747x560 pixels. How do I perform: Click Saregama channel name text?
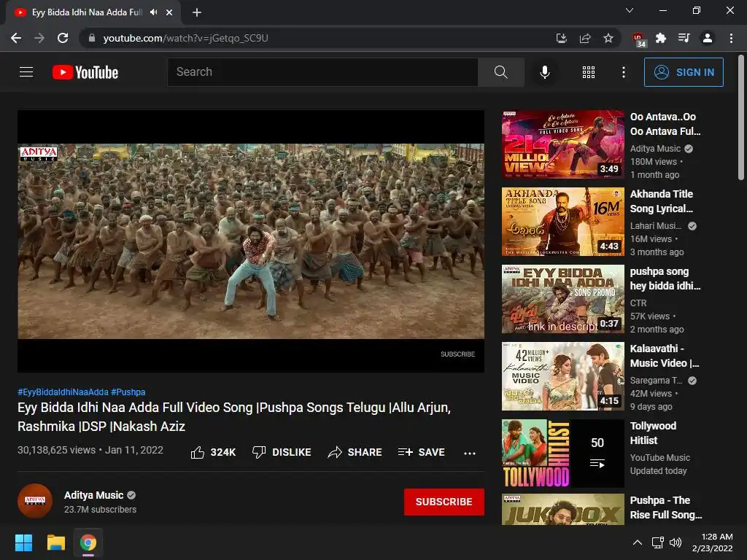(x=656, y=381)
